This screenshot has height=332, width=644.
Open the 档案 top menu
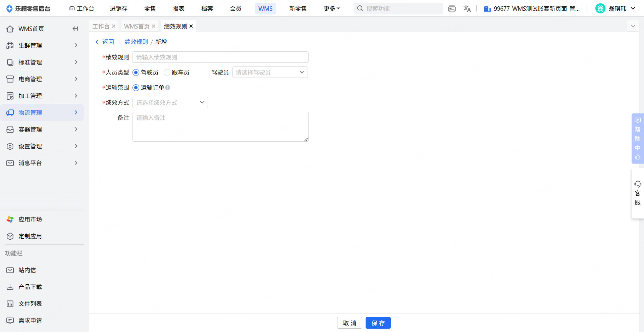point(207,8)
